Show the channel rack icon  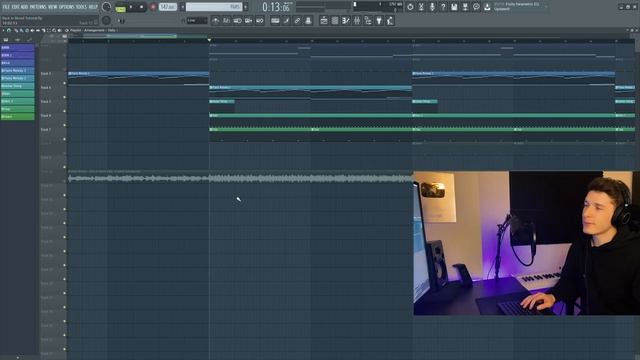coord(335,20)
